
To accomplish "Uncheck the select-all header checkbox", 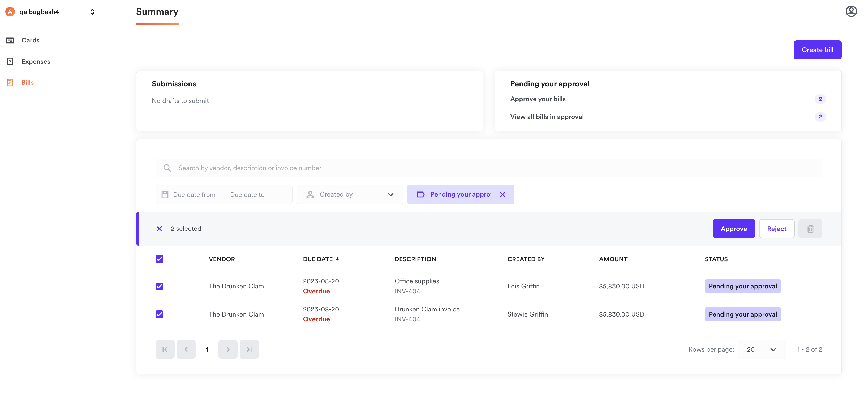I will (159, 259).
